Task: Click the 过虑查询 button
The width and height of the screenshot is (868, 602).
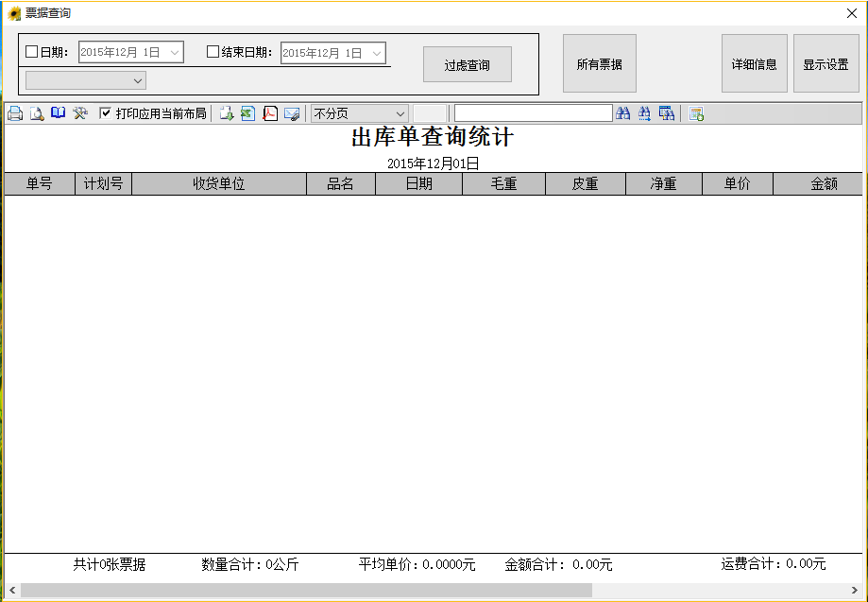Action: [x=468, y=65]
